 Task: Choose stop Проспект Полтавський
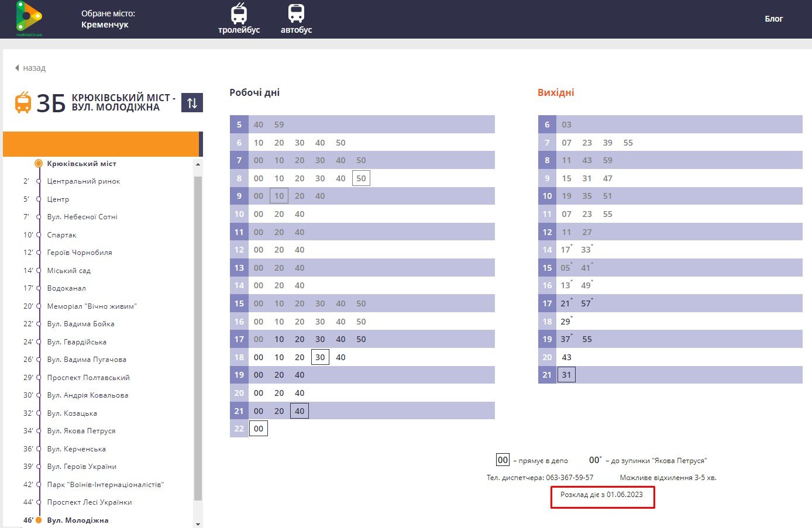88,378
